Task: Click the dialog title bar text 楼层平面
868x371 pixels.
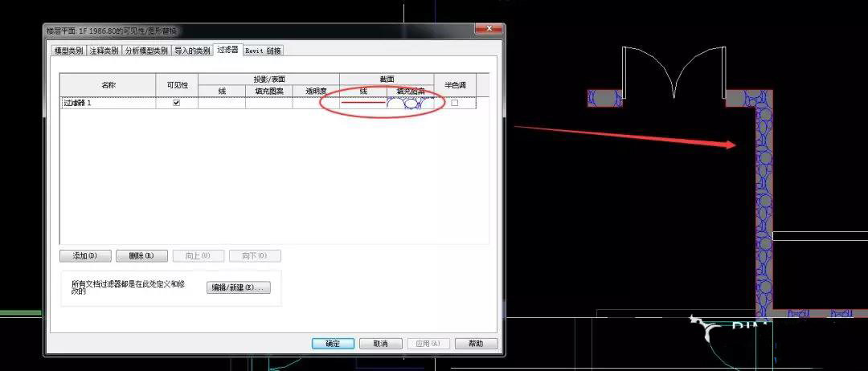Action: coord(113,31)
